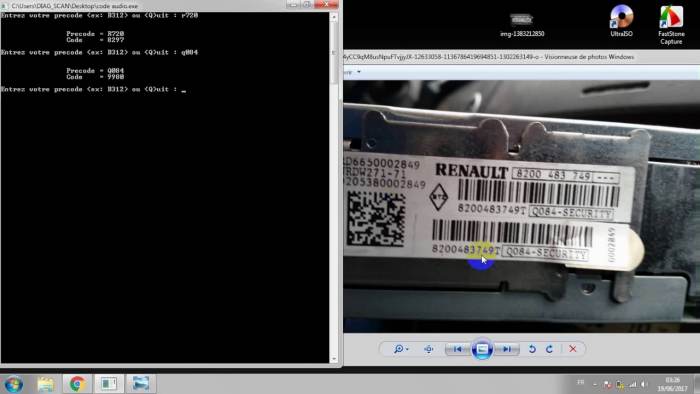700x394 pixels.
Task: Start the slideshow with the round center button
Action: [482, 349]
